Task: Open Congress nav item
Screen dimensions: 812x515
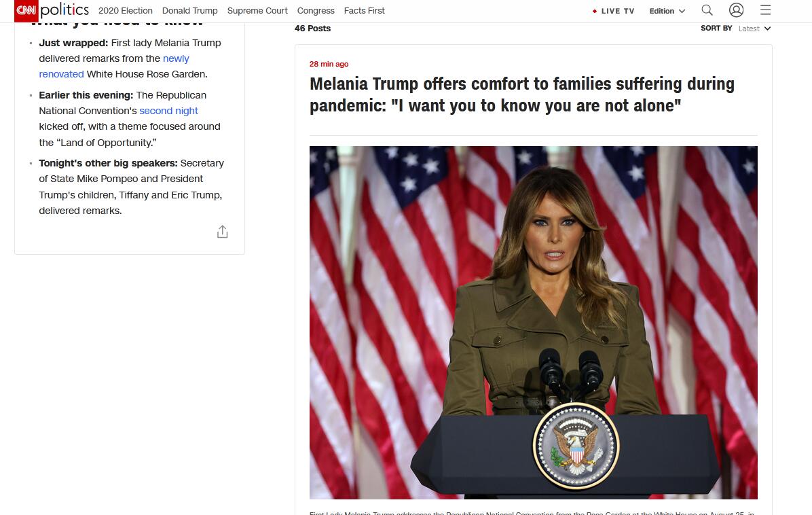Action: pos(316,10)
